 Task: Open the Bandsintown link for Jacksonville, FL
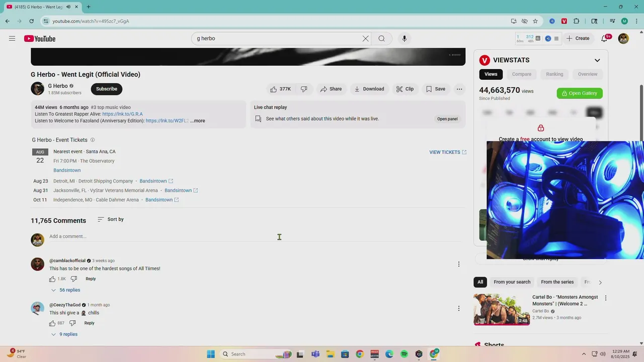pos(181,191)
